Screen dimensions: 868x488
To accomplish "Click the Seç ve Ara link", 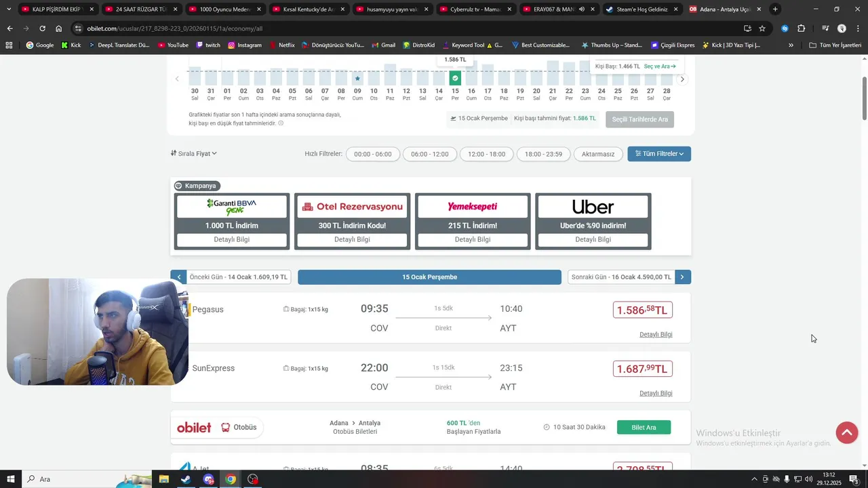I will tap(659, 66).
